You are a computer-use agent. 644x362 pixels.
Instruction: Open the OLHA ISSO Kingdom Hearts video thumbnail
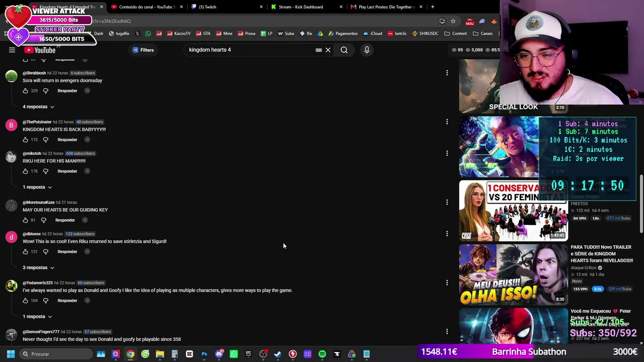pos(513,275)
